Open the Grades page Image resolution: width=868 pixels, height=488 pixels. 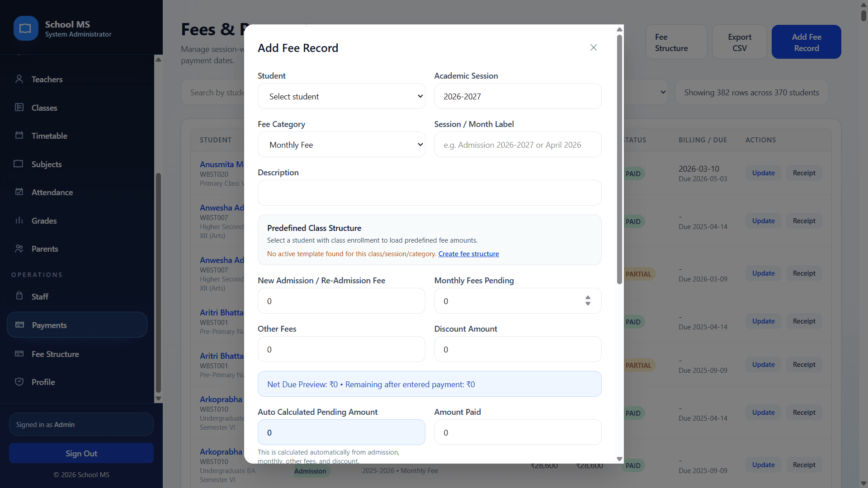44,221
